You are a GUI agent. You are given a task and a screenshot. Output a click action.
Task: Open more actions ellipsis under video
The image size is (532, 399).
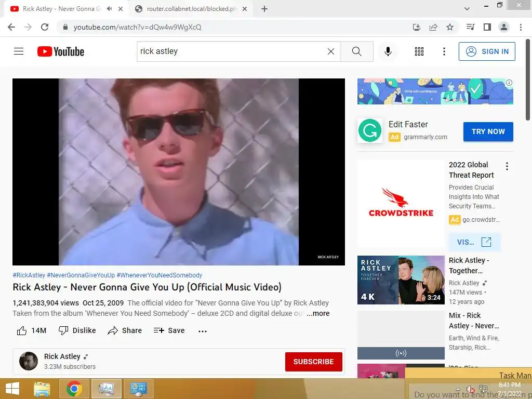point(203,331)
